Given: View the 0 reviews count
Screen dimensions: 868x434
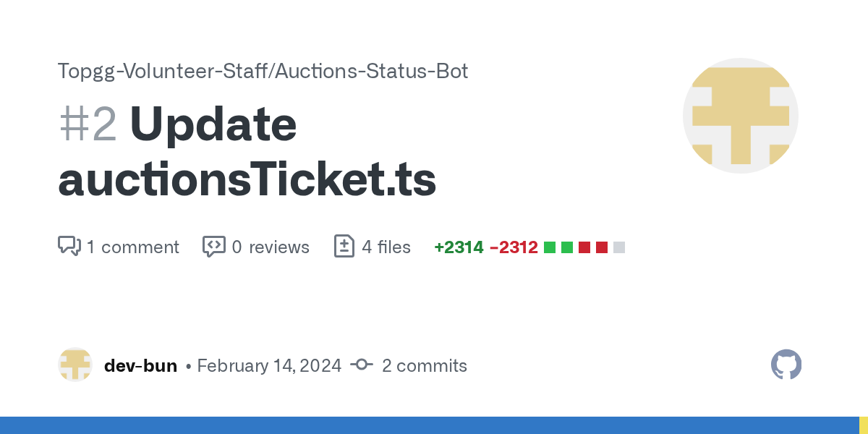Looking at the screenshot, I should [271, 247].
